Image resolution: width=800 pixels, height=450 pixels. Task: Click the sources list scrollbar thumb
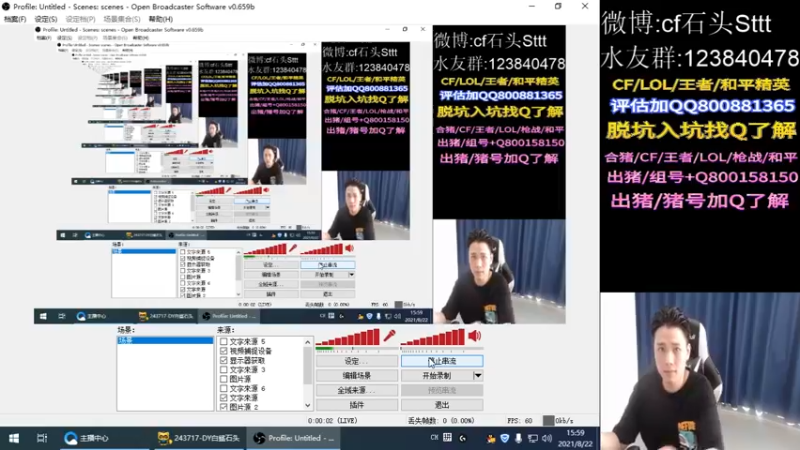coord(308,365)
